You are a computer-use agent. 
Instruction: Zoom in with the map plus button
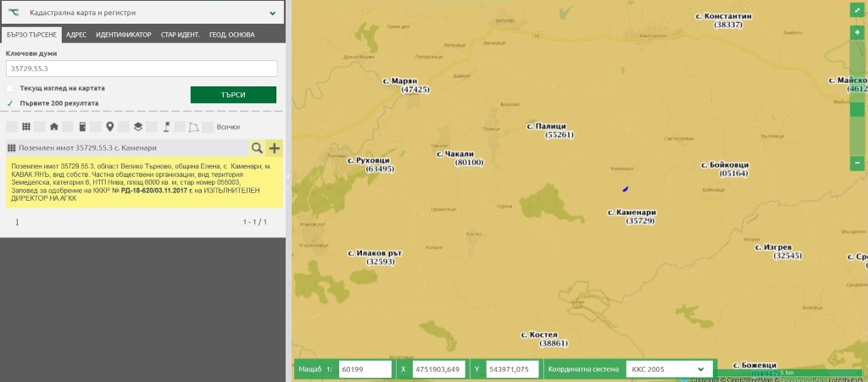tap(857, 32)
